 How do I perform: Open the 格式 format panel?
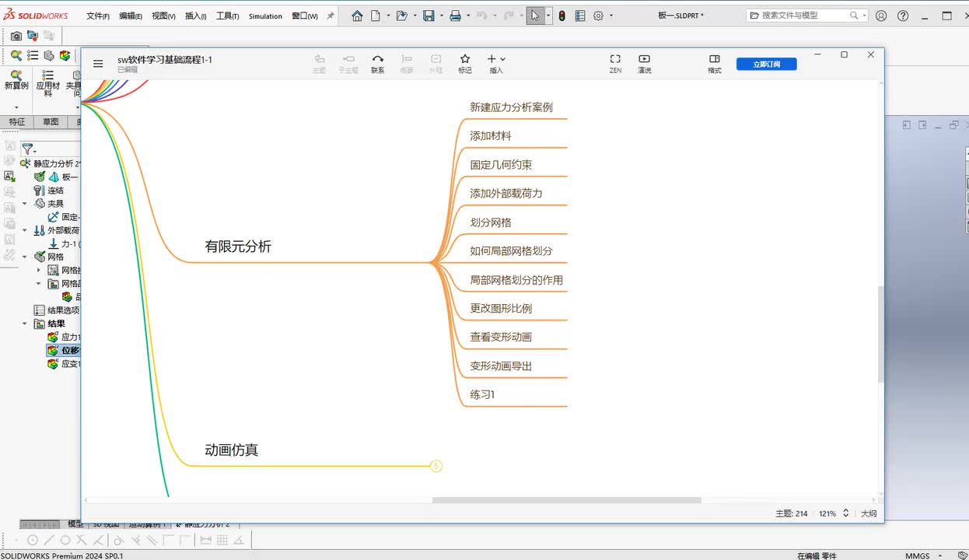[715, 63]
